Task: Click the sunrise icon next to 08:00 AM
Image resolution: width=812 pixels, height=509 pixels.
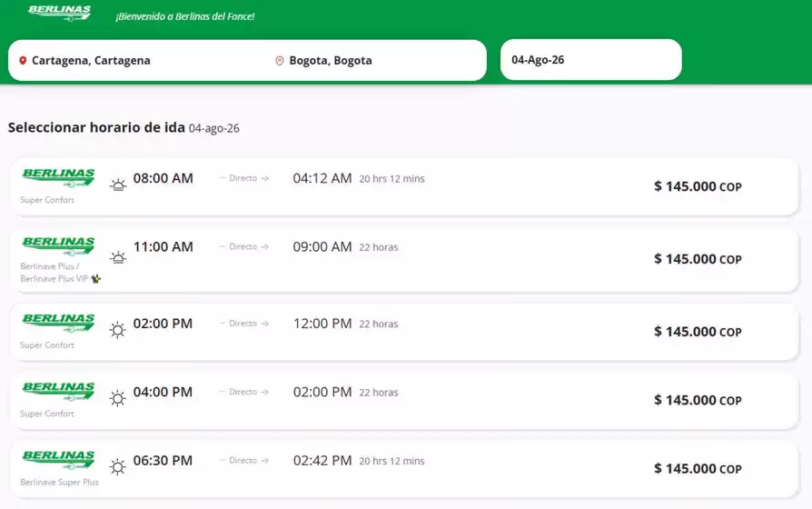Action: pos(118,185)
